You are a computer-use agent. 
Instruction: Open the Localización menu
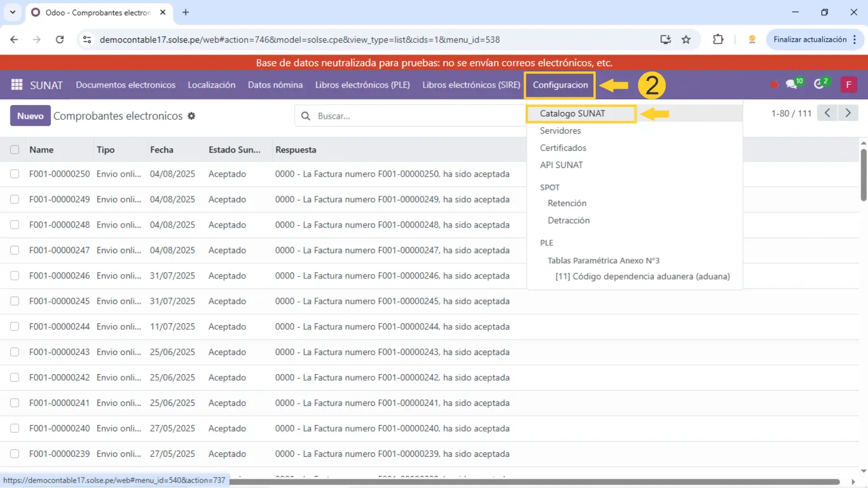[x=212, y=85]
